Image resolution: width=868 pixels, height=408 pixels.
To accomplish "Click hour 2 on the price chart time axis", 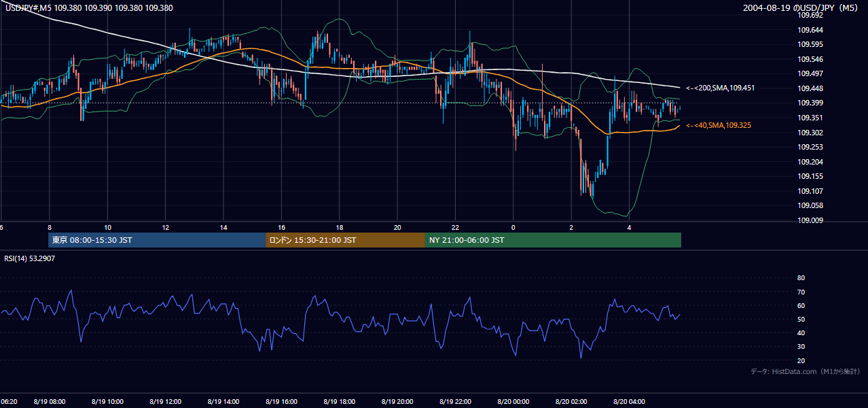I will tap(571, 227).
